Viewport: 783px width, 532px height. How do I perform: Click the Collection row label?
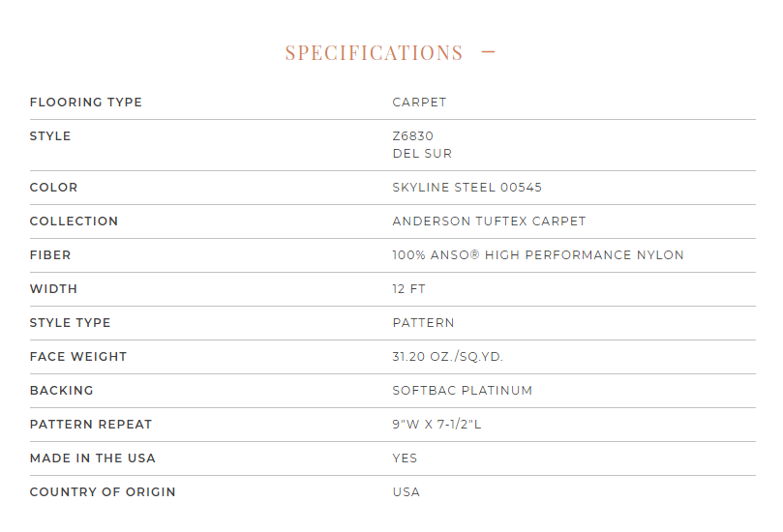(74, 222)
